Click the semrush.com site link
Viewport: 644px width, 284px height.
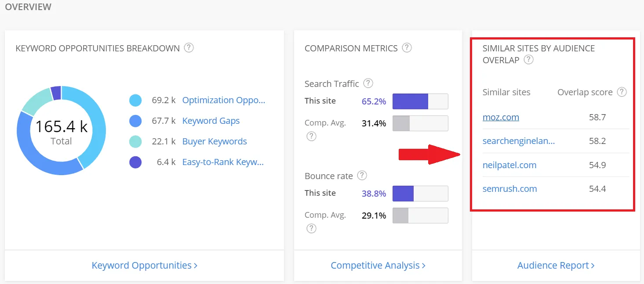509,189
